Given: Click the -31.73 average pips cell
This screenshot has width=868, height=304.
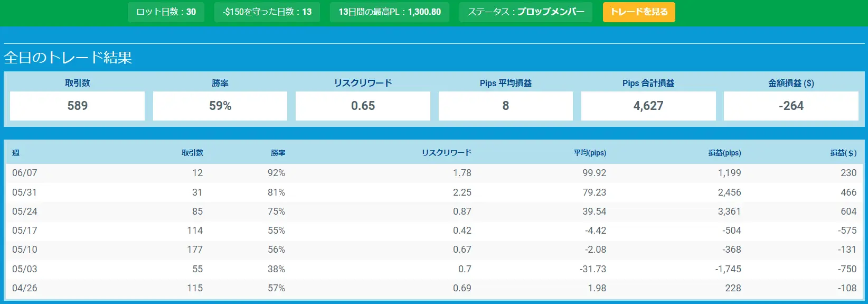Looking at the screenshot, I should coord(593,269).
